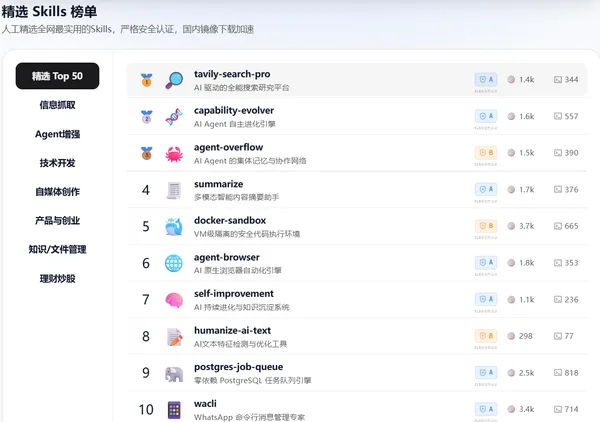Click the 390 count for agent-overflow
This screenshot has height=422, width=600.
pyautogui.click(x=571, y=153)
